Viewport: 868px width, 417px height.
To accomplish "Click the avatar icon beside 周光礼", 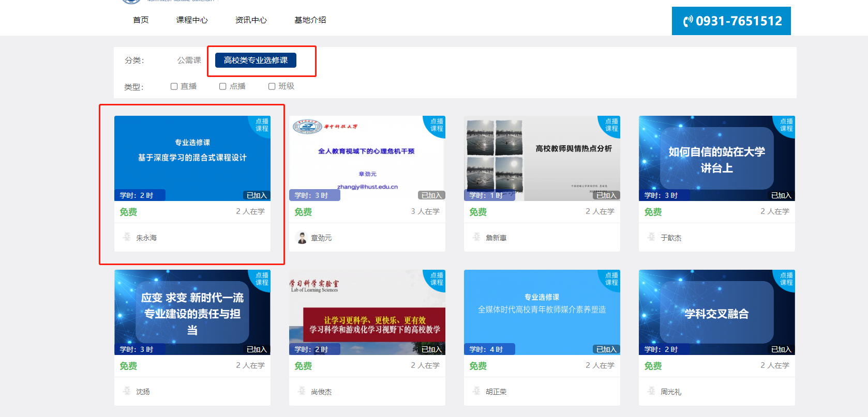I will [651, 391].
